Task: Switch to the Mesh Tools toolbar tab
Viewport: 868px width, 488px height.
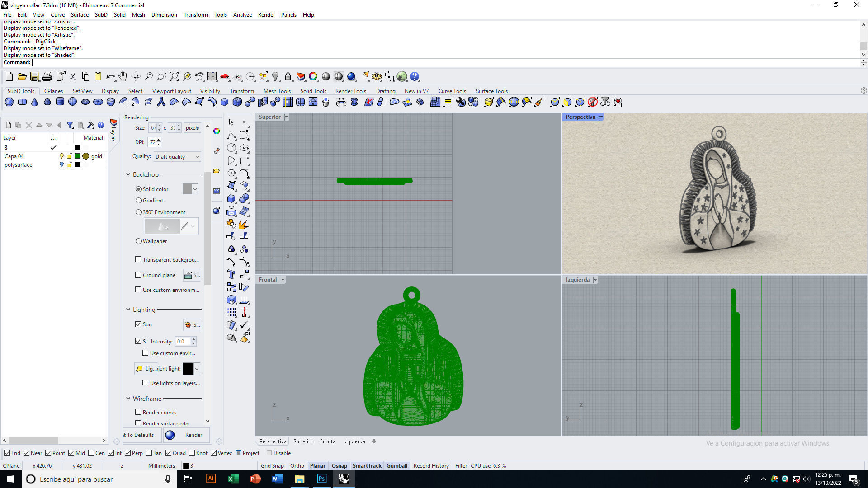Action: click(x=277, y=91)
